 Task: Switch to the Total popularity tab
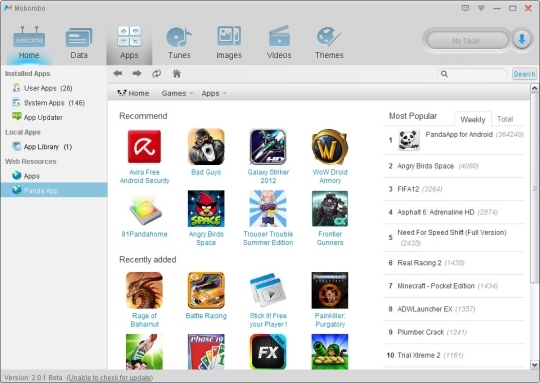click(x=505, y=119)
